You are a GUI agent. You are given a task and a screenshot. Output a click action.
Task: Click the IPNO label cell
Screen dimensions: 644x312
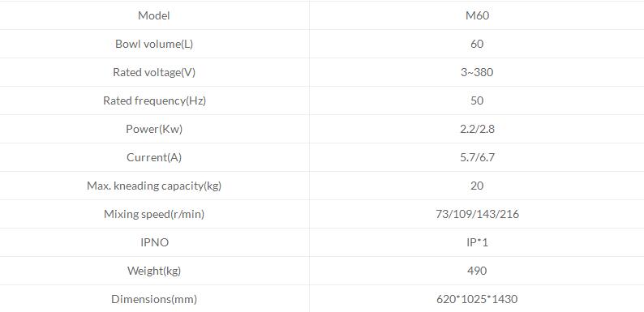pos(154,242)
